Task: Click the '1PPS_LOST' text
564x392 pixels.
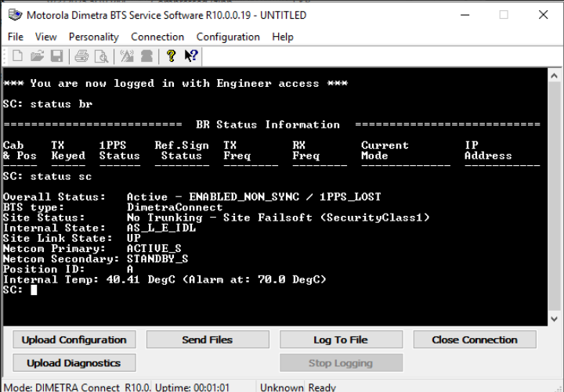Action: click(350, 197)
